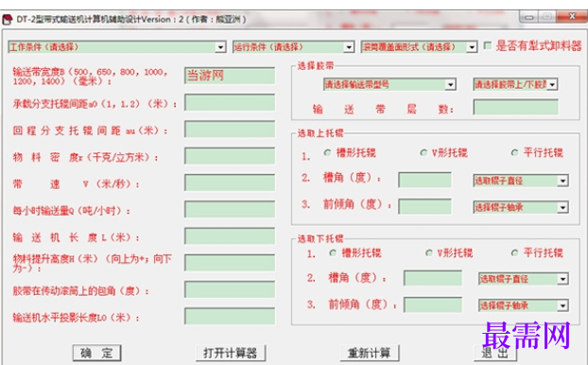Viewport: 588px width, 365px height.
Task: Click the 退出 button
Action: tap(495, 353)
